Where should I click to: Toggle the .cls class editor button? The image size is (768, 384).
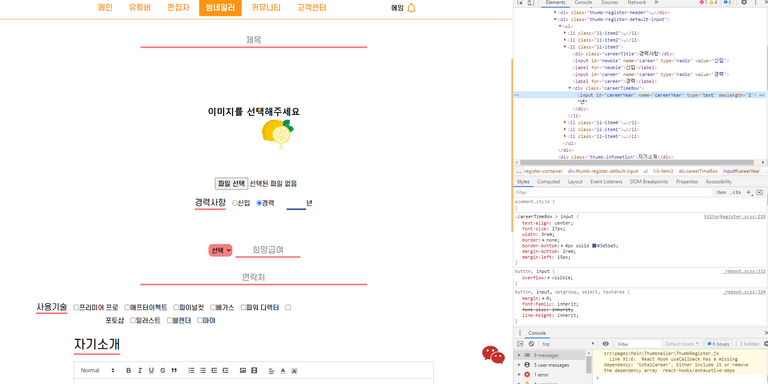coord(736,192)
